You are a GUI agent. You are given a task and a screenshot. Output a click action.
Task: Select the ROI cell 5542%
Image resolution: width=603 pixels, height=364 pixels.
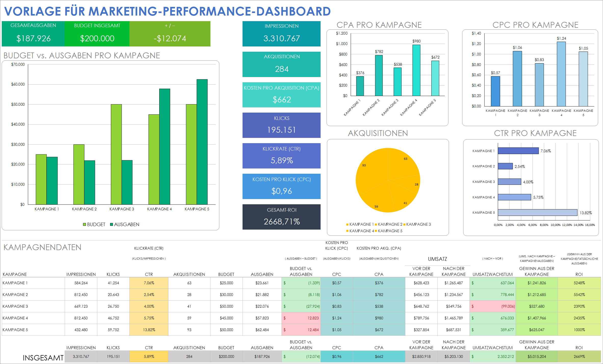pos(579,295)
